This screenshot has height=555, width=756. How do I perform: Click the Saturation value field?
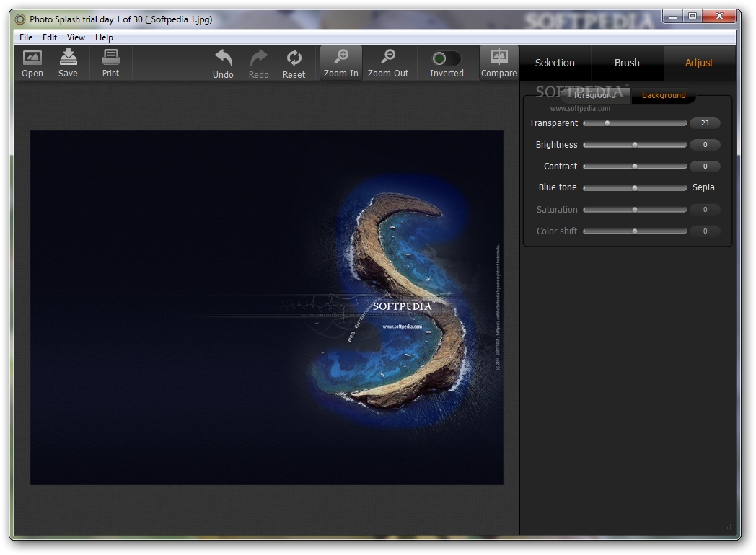click(x=705, y=210)
